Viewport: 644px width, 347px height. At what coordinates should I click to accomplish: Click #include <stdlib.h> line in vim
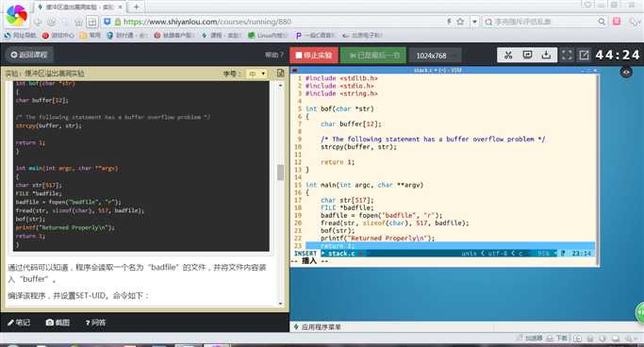click(341, 78)
